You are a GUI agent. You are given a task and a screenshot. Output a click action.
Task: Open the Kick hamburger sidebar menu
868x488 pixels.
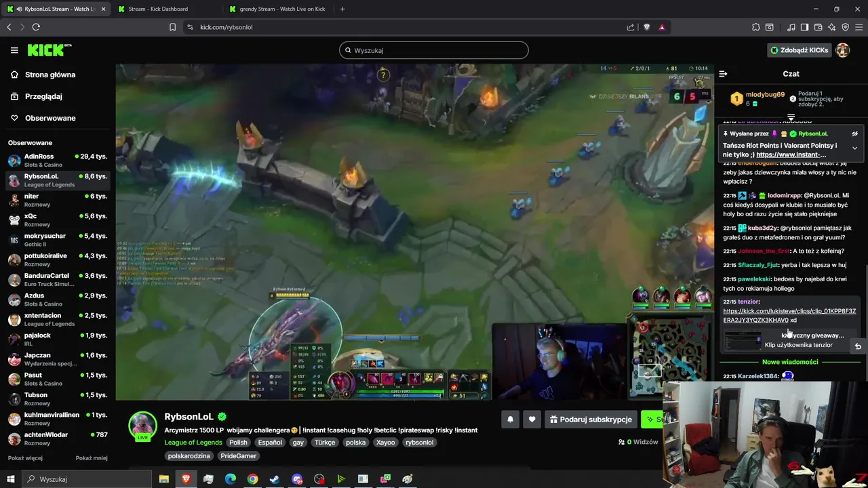pyautogui.click(x=14, y=50)
